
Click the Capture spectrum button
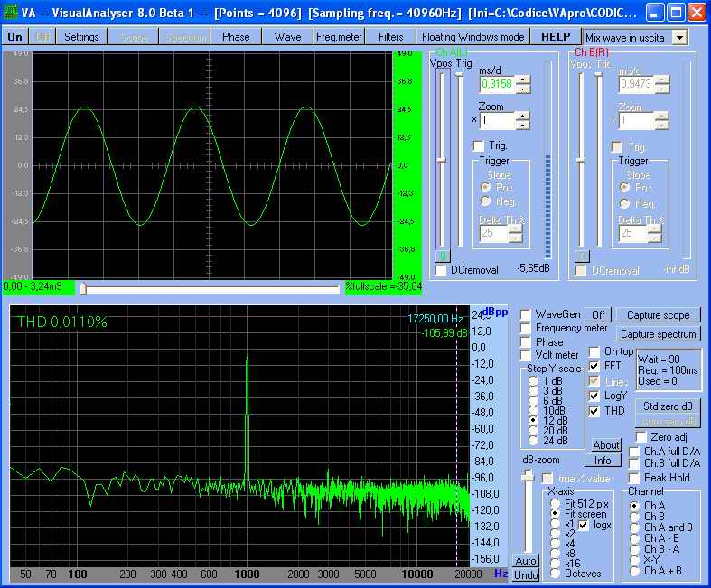pos(659,334)
